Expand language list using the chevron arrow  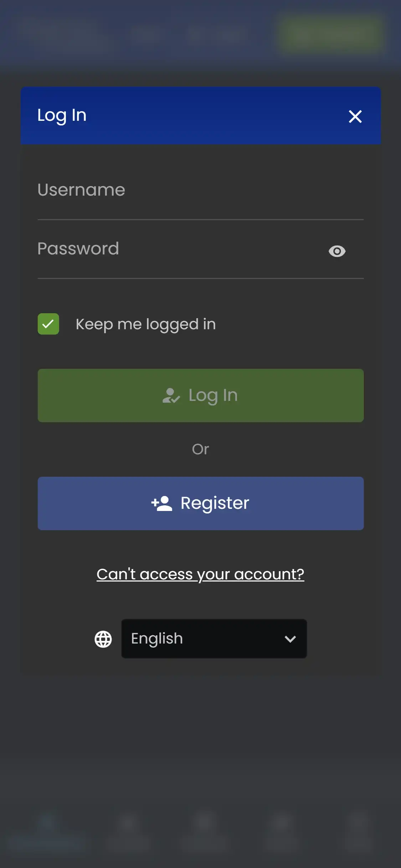click(291, 639)
